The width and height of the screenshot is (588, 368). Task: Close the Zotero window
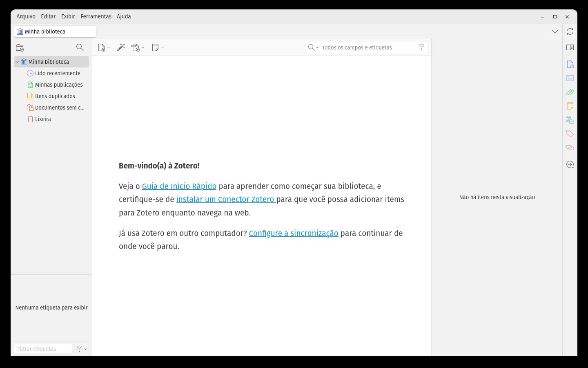pos(567,17)
